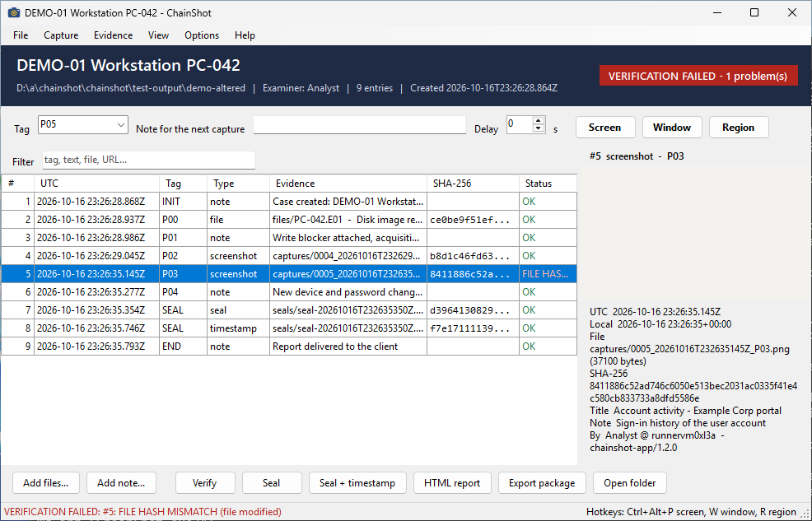Image resolution: width=812 pixels, height=521 pixels.
Task: Click the hash b8d1c46fd63... cell
Action: pyautogui.click(x=473, y=256)
